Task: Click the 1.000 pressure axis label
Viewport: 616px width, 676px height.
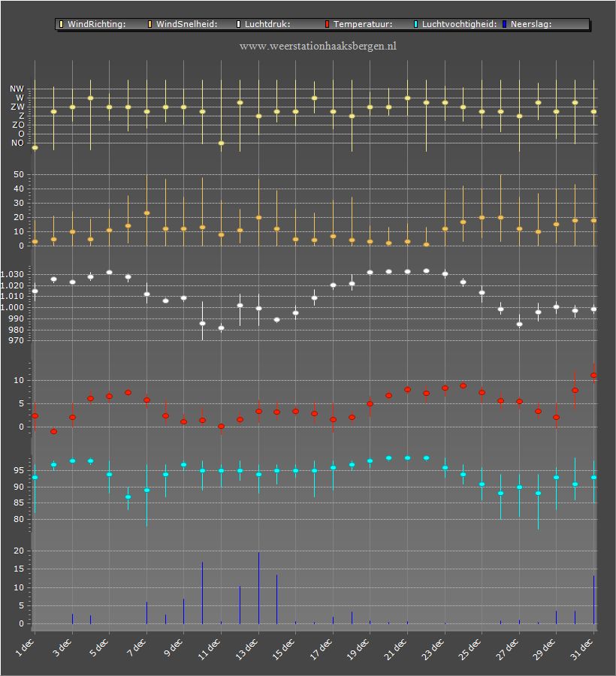Action: pos(12,308)
